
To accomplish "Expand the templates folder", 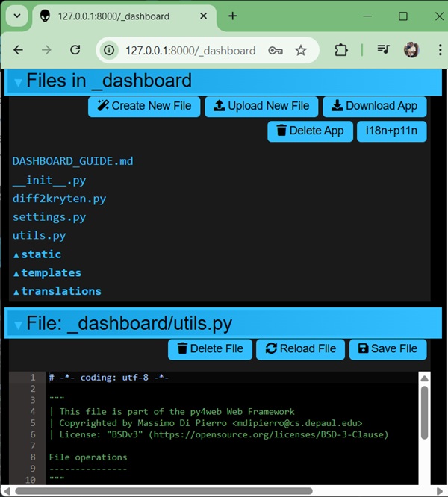I will [x=47, y=272].
